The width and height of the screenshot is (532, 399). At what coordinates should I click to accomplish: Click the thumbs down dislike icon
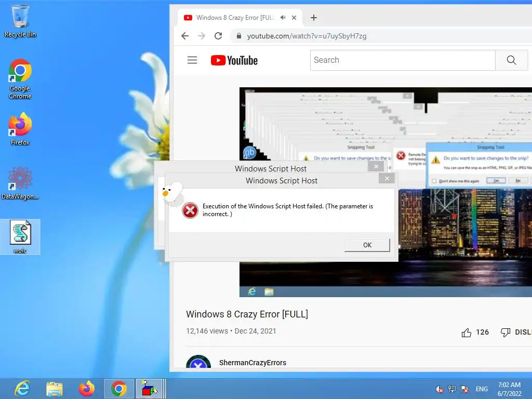click(x=506, y=332)
